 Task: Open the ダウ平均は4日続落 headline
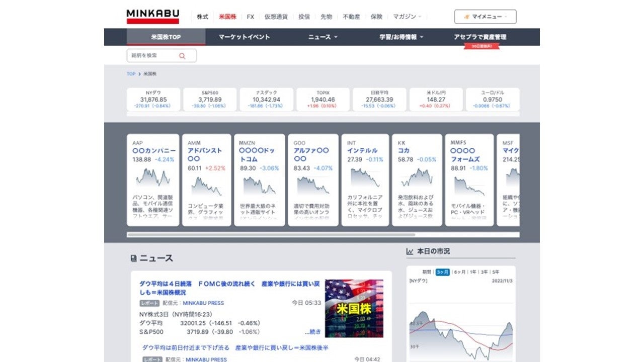click(x=229, y=288)
